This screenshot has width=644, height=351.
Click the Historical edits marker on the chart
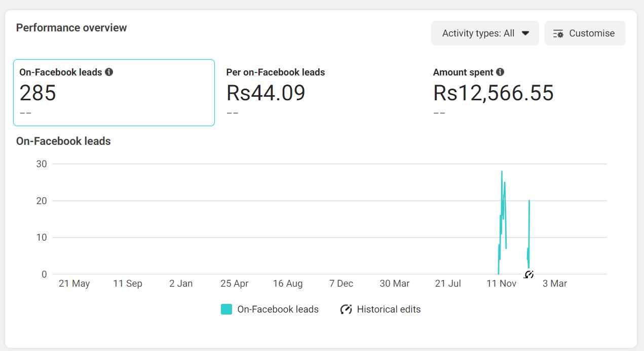point(529,275)
